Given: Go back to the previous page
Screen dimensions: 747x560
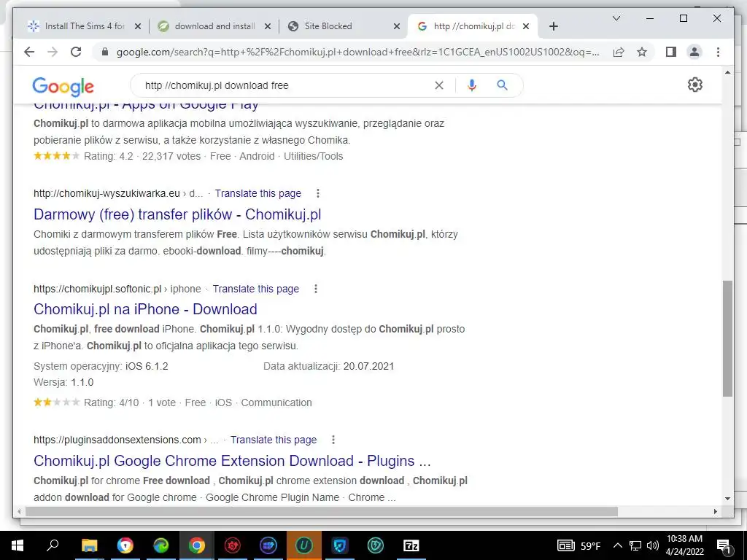Looking at the screenshot, I should [29, 52].
